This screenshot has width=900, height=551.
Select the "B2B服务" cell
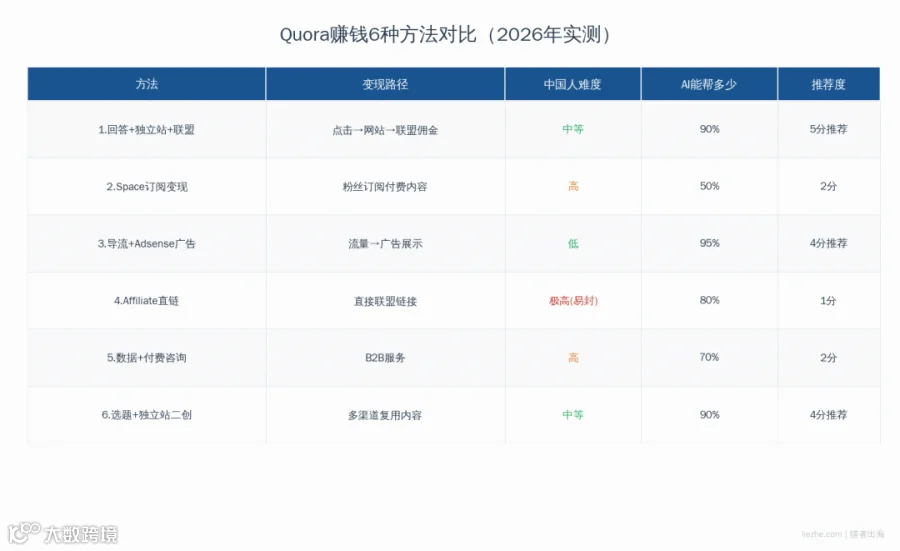tap(385, 358)
